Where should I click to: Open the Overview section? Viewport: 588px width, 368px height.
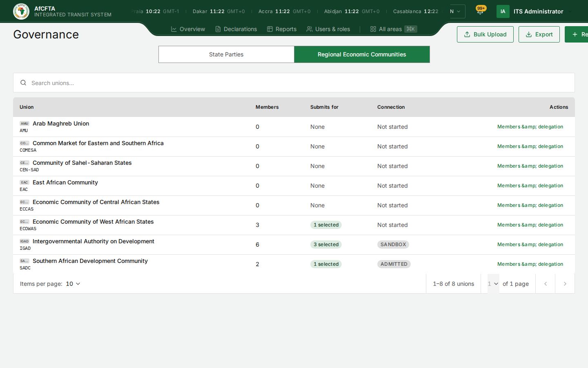pos(188,29)
